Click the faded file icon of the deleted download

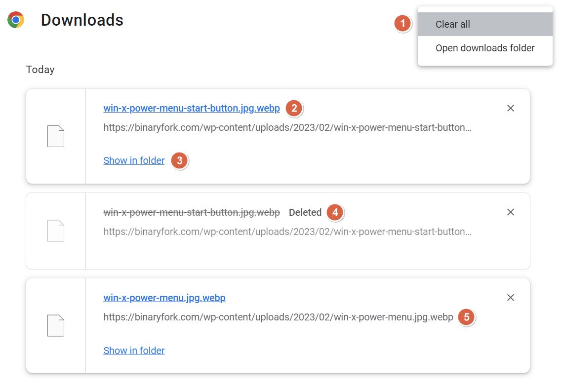[x=55, y=230]
